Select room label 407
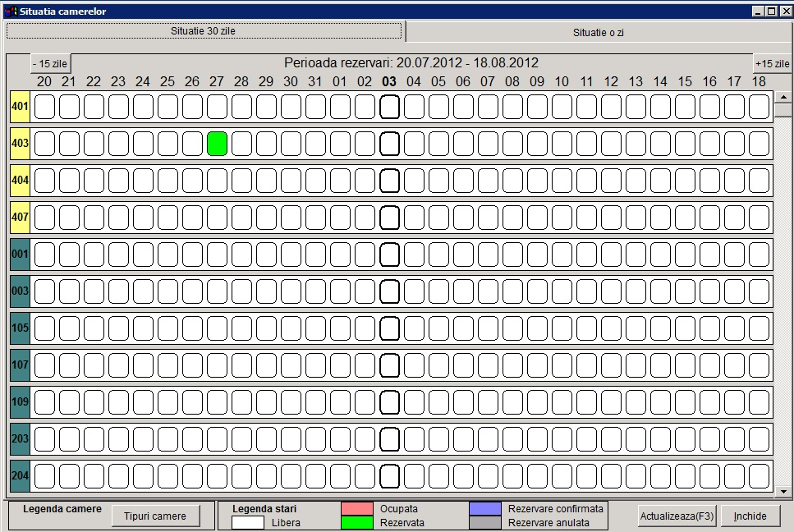 click(x=21, y=218)
